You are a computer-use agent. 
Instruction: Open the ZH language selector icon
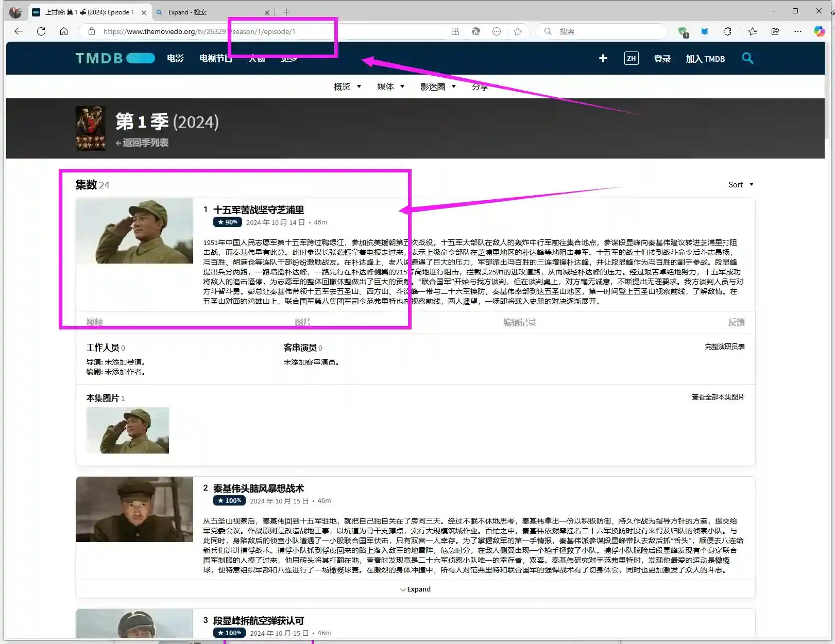coord(630,58)
